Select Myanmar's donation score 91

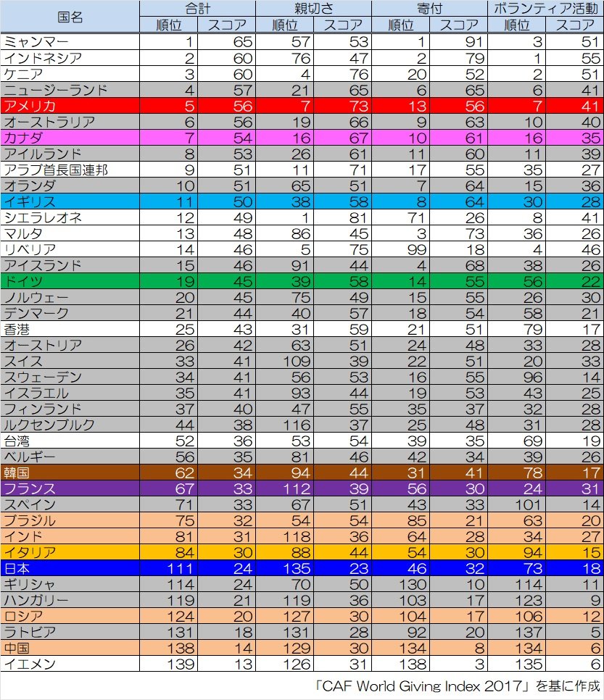[x=473, y=42]
